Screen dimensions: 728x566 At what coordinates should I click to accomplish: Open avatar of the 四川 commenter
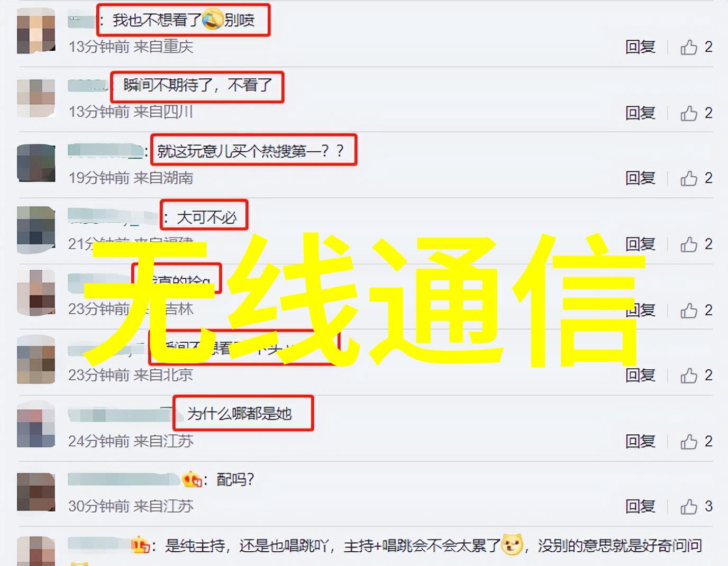pyautogui.click(x=36, y=98)
